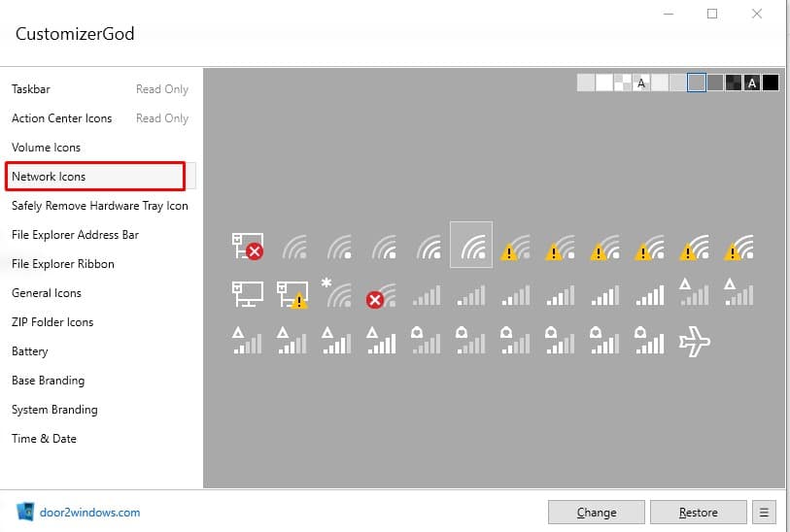The height and width of the screenshot is (532, 790).
Task: Pick the pure white background swatch
Action: 604,83
